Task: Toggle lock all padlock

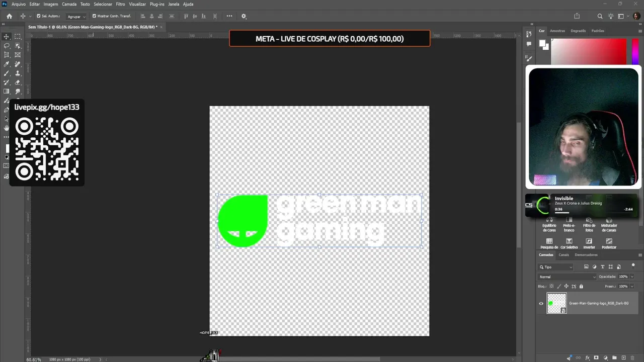Action: (x=581, y=287)
